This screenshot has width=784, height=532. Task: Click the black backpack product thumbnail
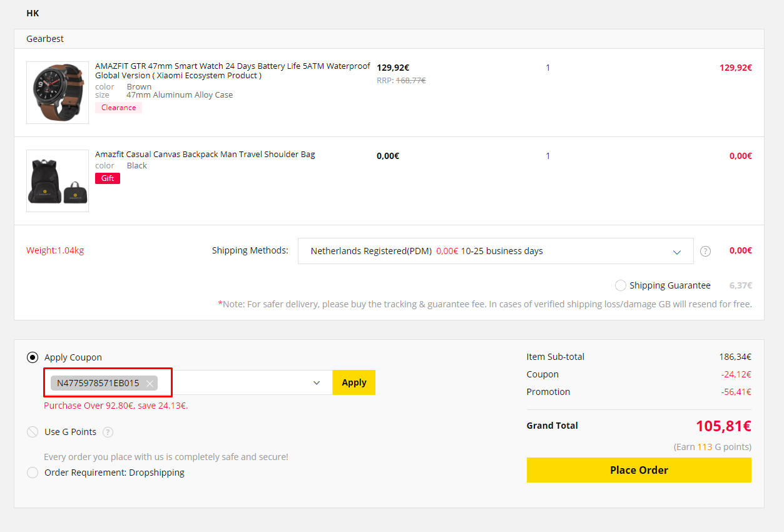point(58,181)
